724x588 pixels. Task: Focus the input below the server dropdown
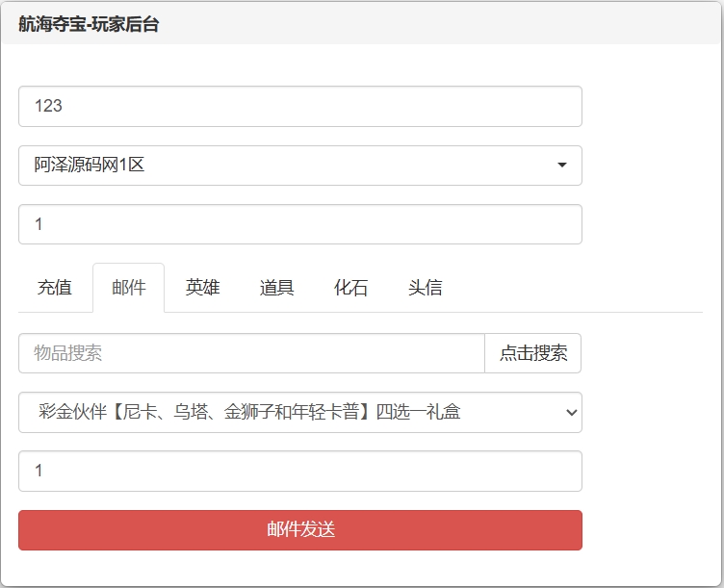point(299,224)
